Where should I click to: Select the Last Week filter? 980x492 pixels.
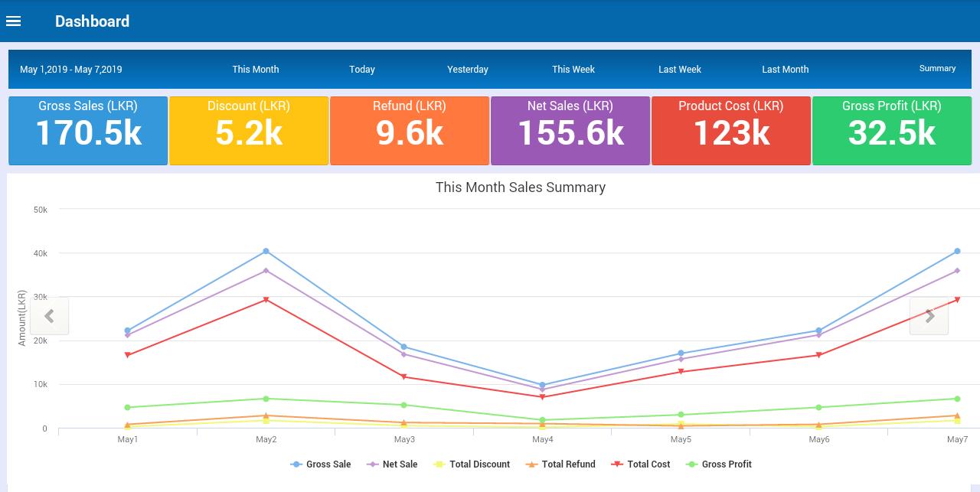tap(680, 69)
